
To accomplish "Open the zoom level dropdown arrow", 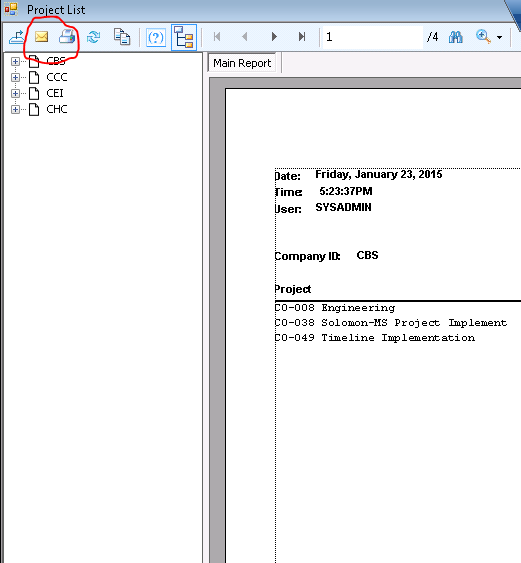I will tap(499, 37).
